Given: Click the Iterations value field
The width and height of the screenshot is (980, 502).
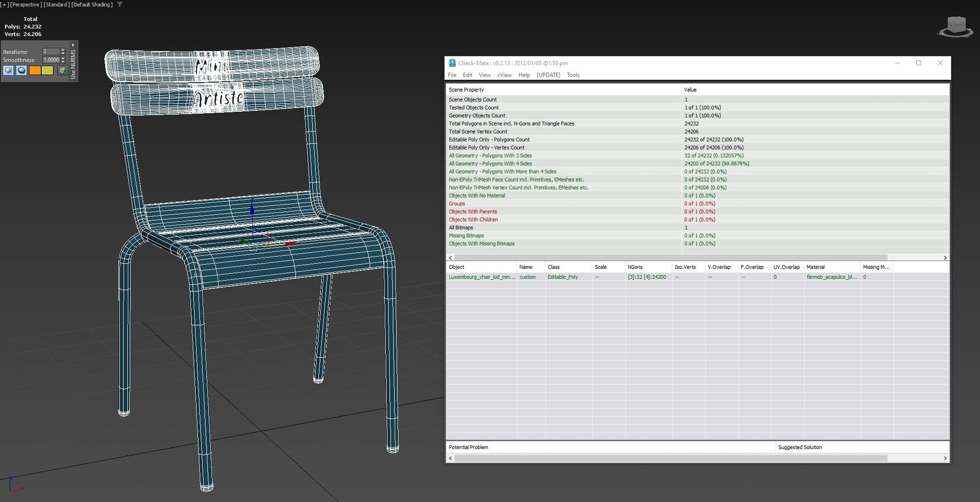Looking at the screenshot, I should click(51, 52).
